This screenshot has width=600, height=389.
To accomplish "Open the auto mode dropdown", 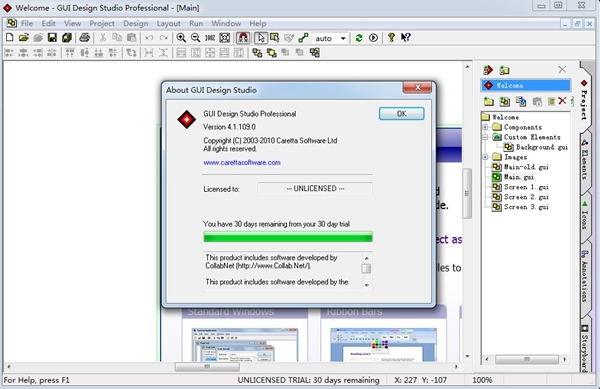I will (343, 38).
